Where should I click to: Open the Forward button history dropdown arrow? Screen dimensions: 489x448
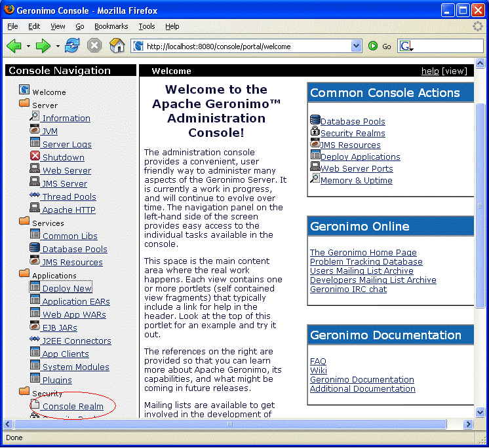58,47
